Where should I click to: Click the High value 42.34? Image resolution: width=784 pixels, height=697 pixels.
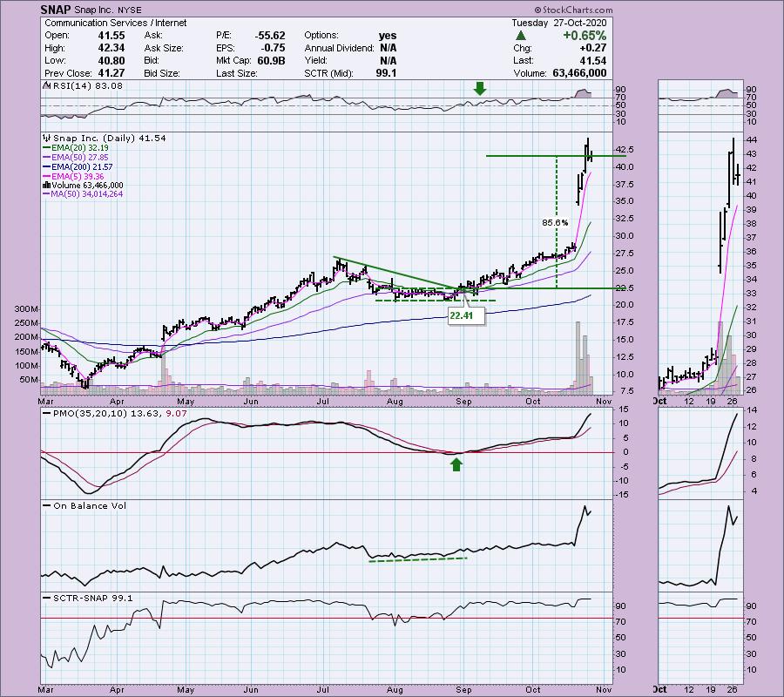pos(112,48)
